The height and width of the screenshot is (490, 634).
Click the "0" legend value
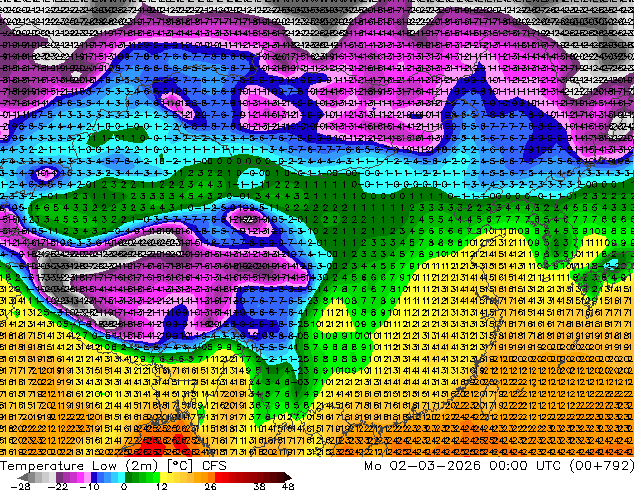(x=124, y=486)
